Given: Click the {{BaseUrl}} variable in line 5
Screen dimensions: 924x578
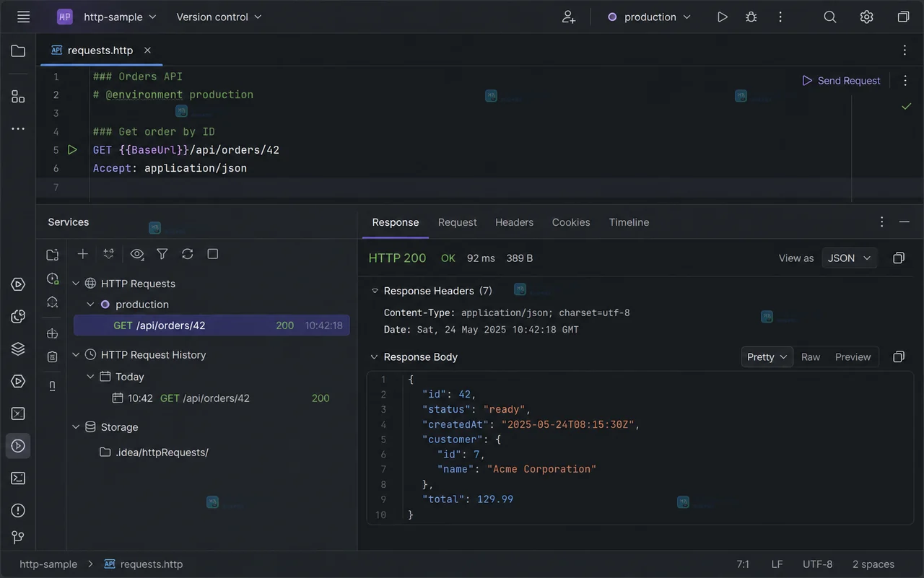Looking at the screenshot, I should click(x=154, y=150).
